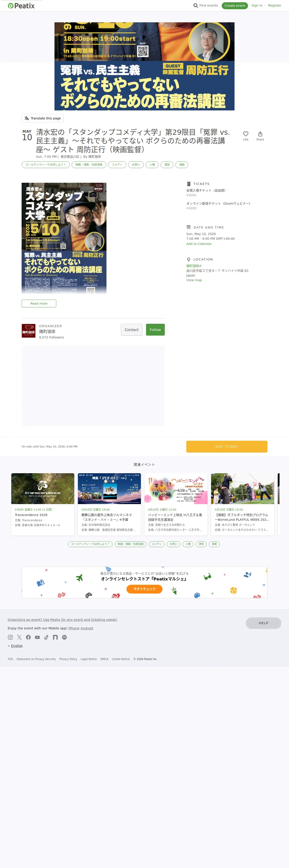The image size is (289, 868).
Task: Open the Statement on Privacy Security link
Action: pos(36,659)
